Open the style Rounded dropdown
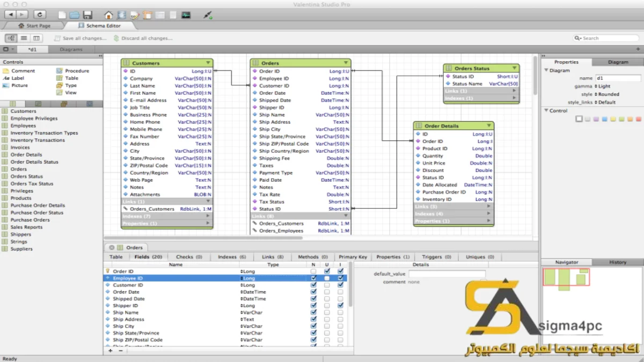Screen dimensions: 644x362 point(608,94)
